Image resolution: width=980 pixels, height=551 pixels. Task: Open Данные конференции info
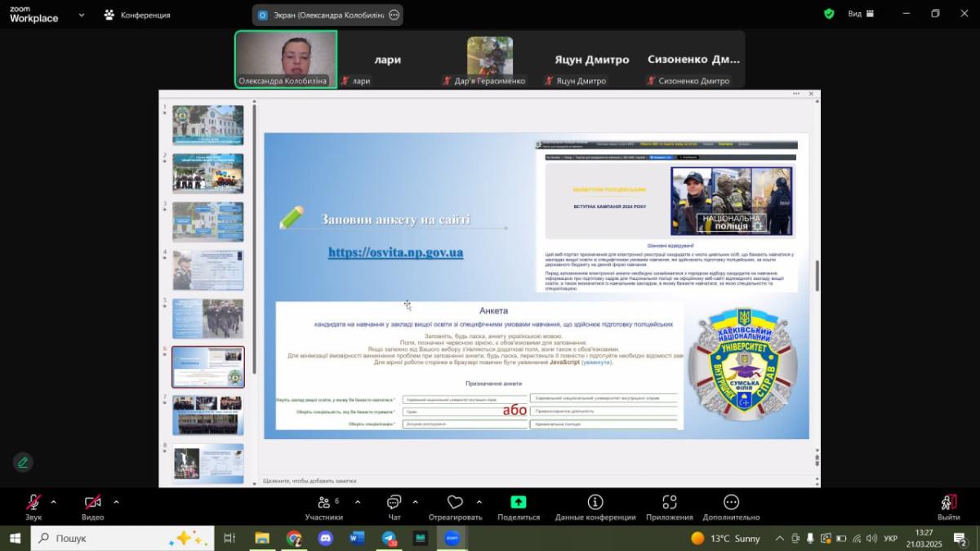click(x=595, y=506)
